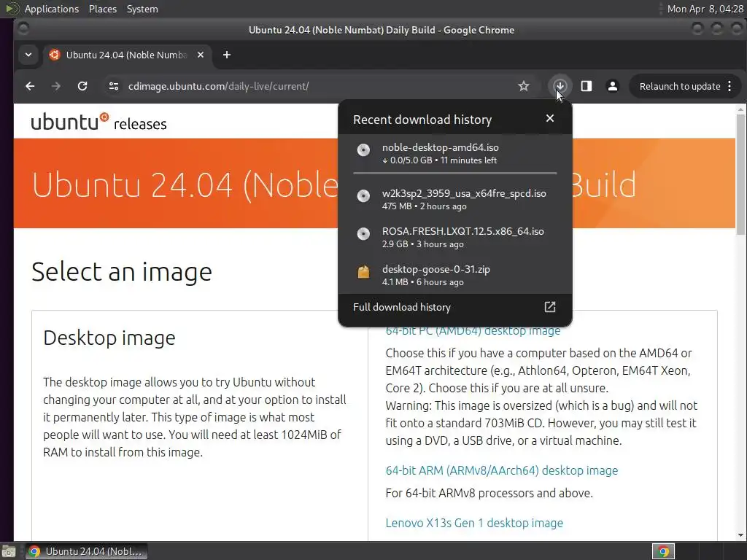Click the Chrome window title bar text
Screen dimensions: 747x560
381,30
